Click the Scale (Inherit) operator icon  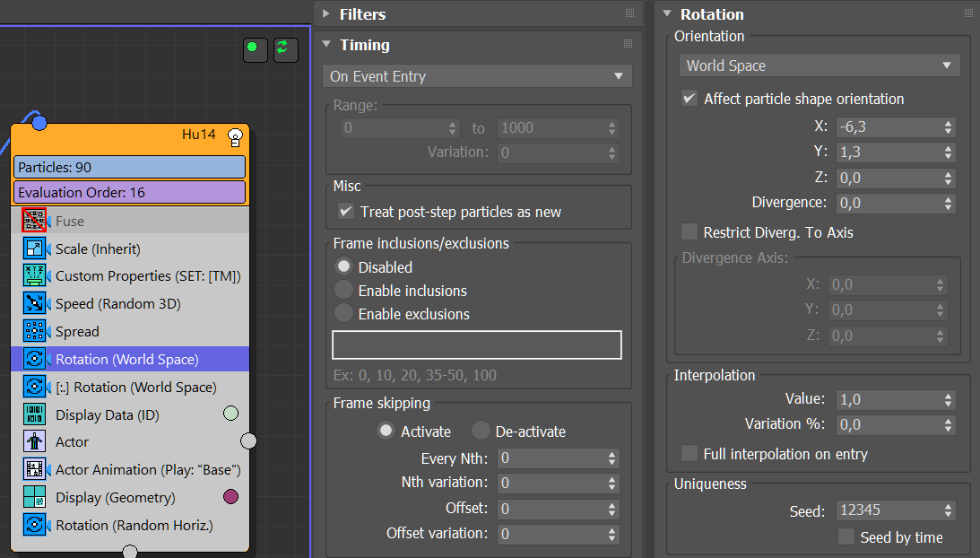(x=34, y=248)
